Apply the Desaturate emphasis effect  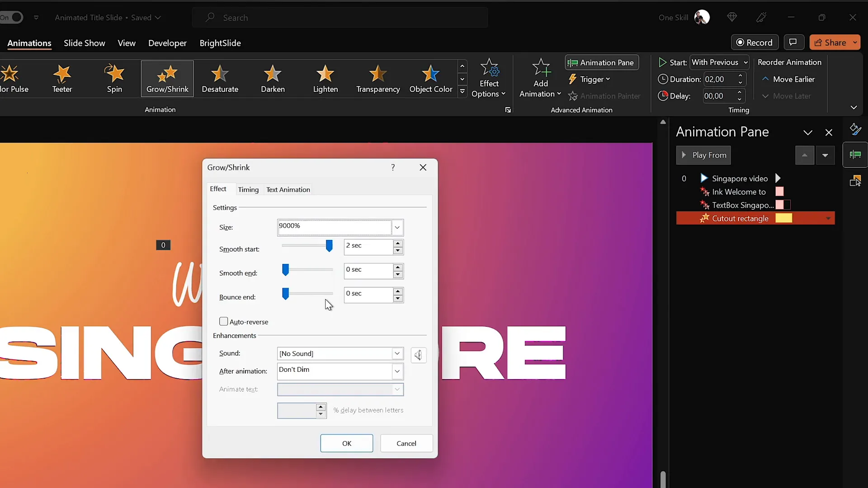(x=220, y=78)
